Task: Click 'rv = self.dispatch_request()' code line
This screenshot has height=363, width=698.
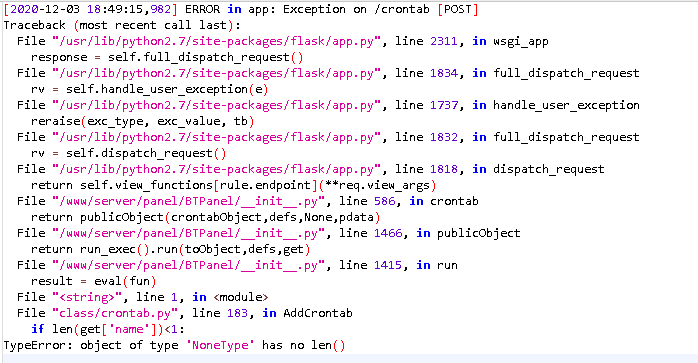Action: click(x=129, y=154)
